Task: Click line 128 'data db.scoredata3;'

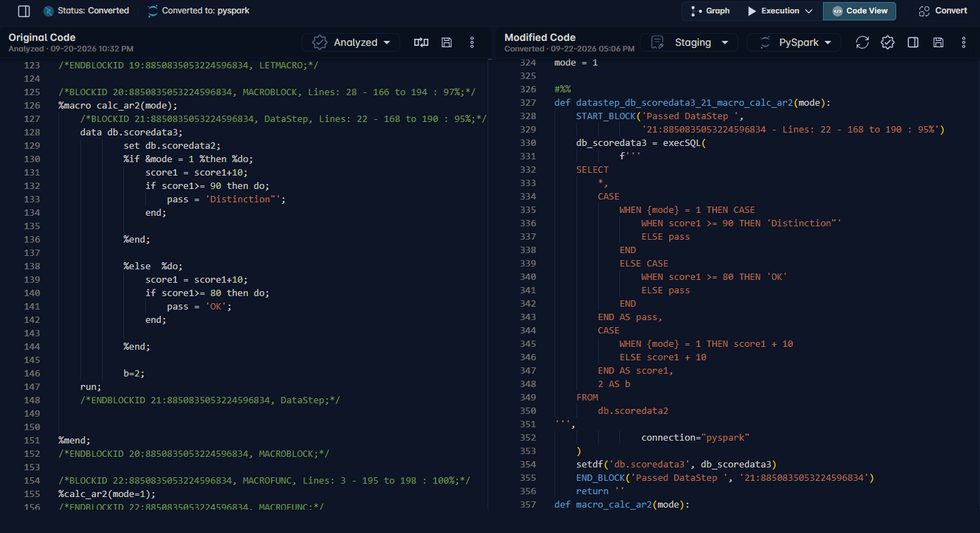Action: pos(132,133)
